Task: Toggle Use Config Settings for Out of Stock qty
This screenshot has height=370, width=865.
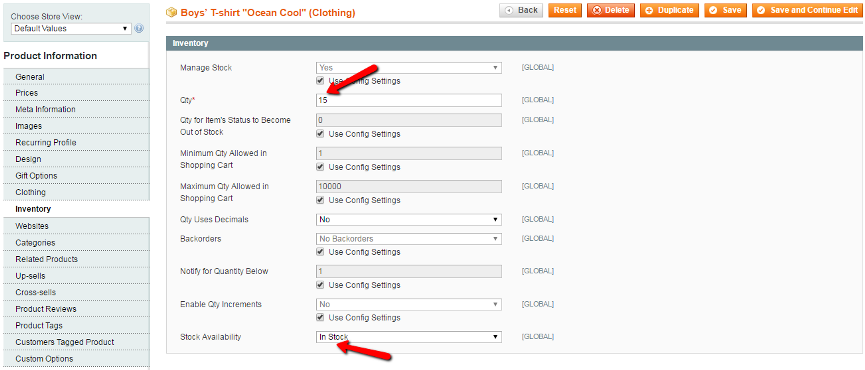Action: click(x=320, y=134)
